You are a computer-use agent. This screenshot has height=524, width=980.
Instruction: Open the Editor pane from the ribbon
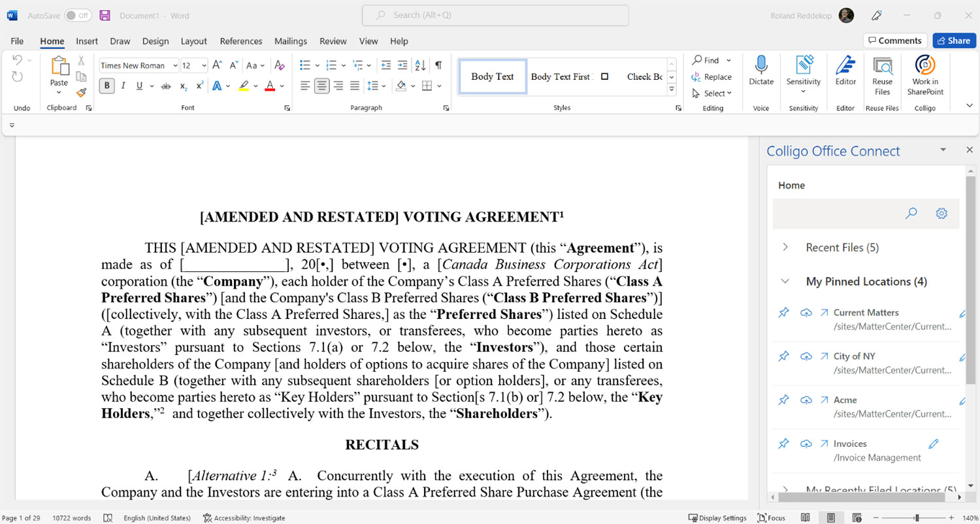pos(845,71)
